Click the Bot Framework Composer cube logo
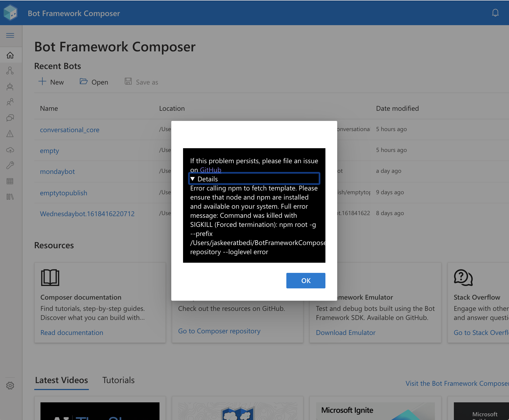 click(x=11, y=13)
